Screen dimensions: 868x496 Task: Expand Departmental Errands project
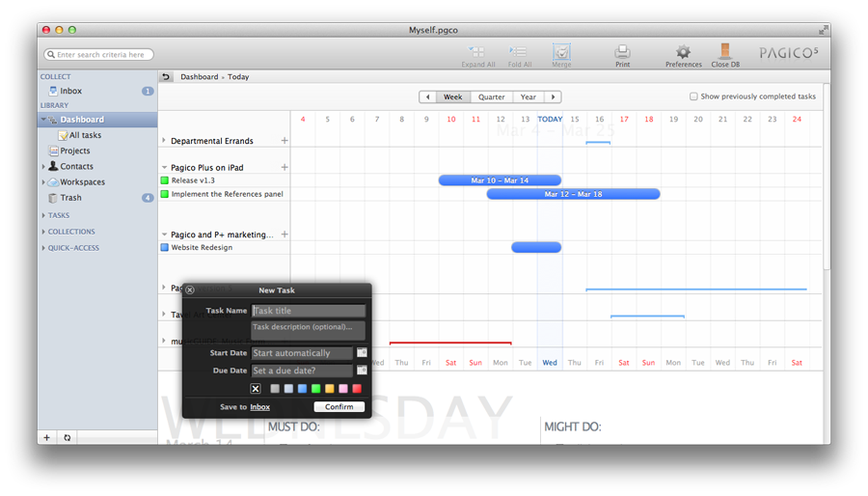click(164, 141)
